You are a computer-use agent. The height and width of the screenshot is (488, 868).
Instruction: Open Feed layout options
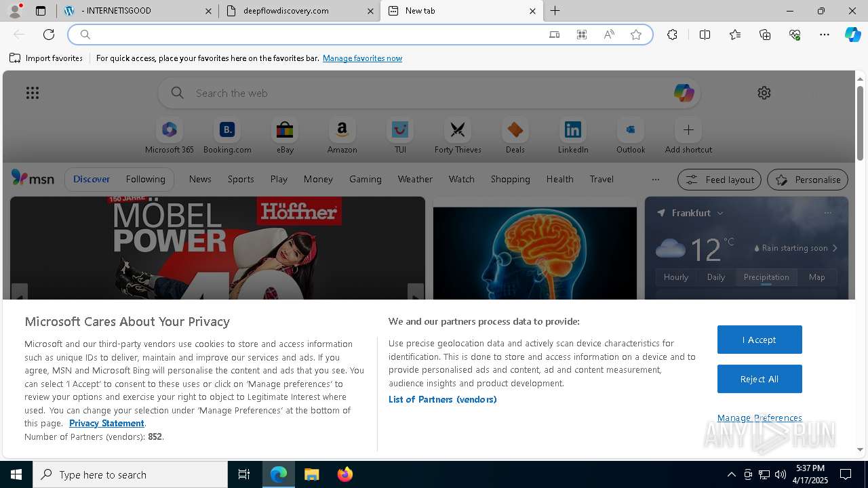point(719,180)
